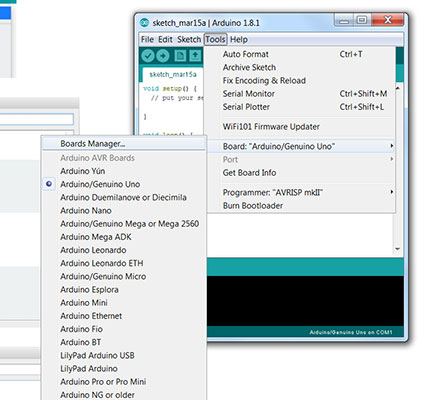Click the Arduino logo in title bar
Viewport: 447px width, 400px height.
[144, 23]
